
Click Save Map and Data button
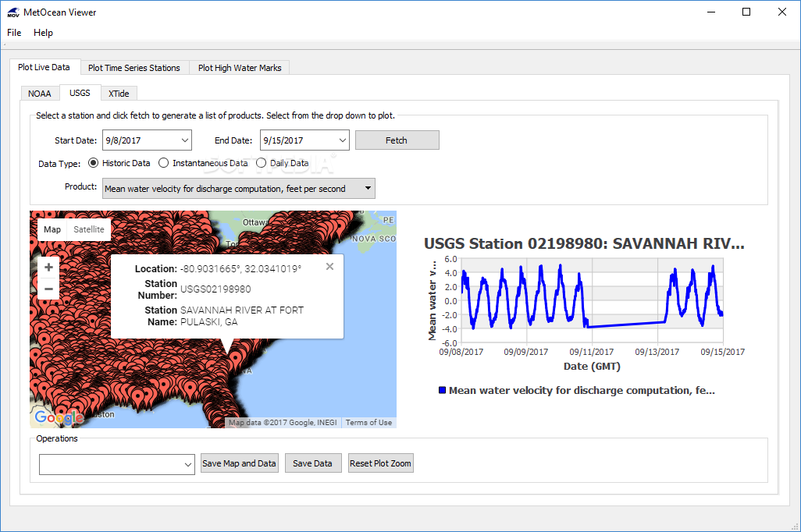(239, 463)
